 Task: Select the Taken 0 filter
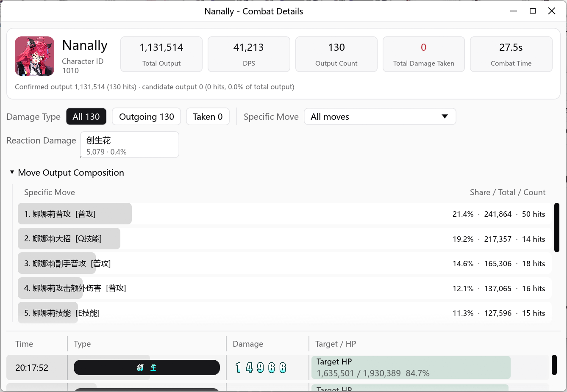click(208, 116)
